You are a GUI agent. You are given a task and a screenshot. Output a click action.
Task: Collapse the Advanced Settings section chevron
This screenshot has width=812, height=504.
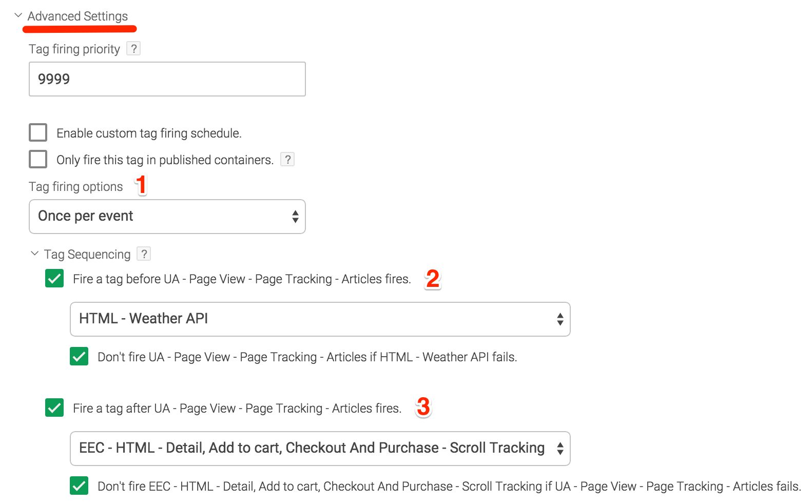pyautogui.click(x=18, y=16)
